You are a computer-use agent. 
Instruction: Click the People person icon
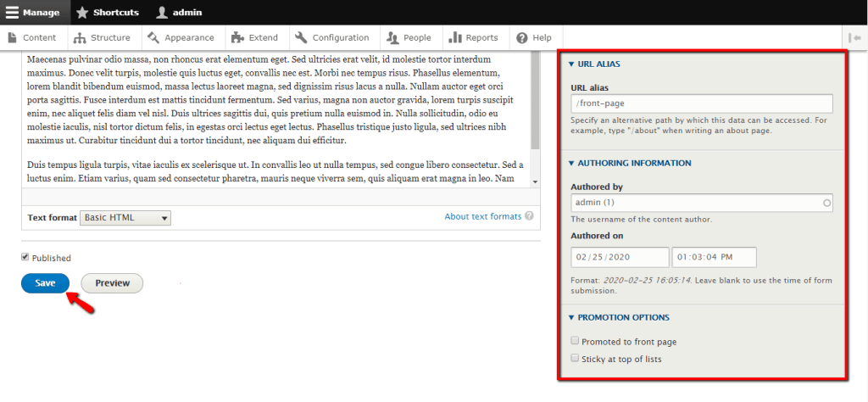pos(392,37)
